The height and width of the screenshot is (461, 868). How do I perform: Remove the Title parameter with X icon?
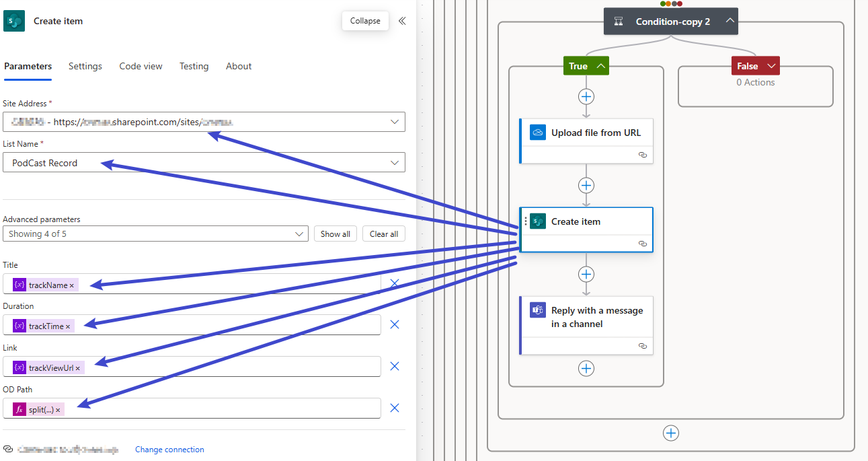click(395, 283)
